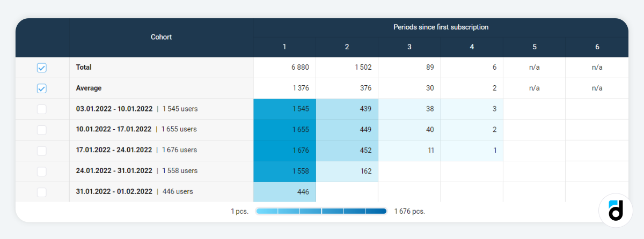Uncheck the Total row checkbox

pyautogui.click(x=42, y=68)
